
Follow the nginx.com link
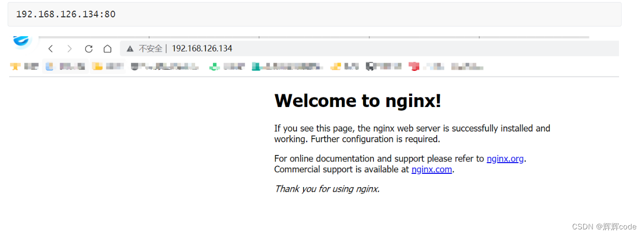pos(432,169)
